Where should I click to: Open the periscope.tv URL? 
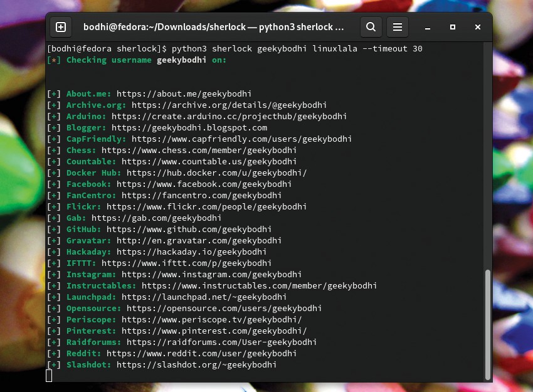(211, 320)
